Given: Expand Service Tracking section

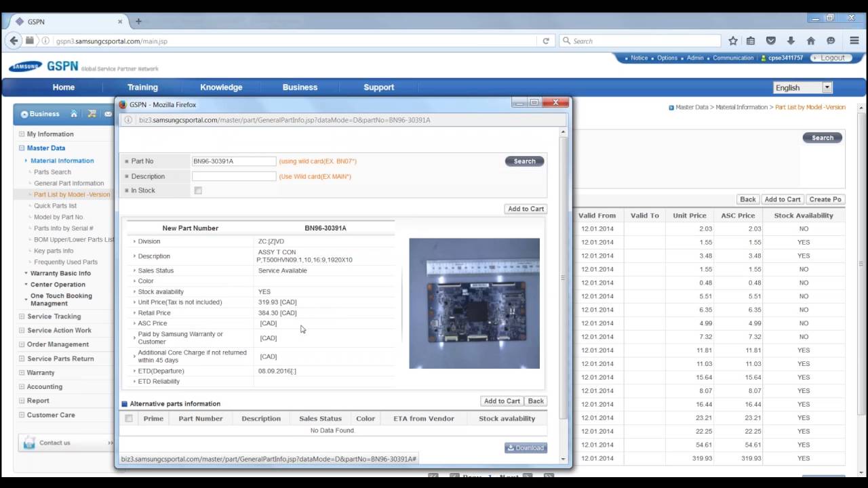Looking at the screenshot, I should click(x=22, y=317).
